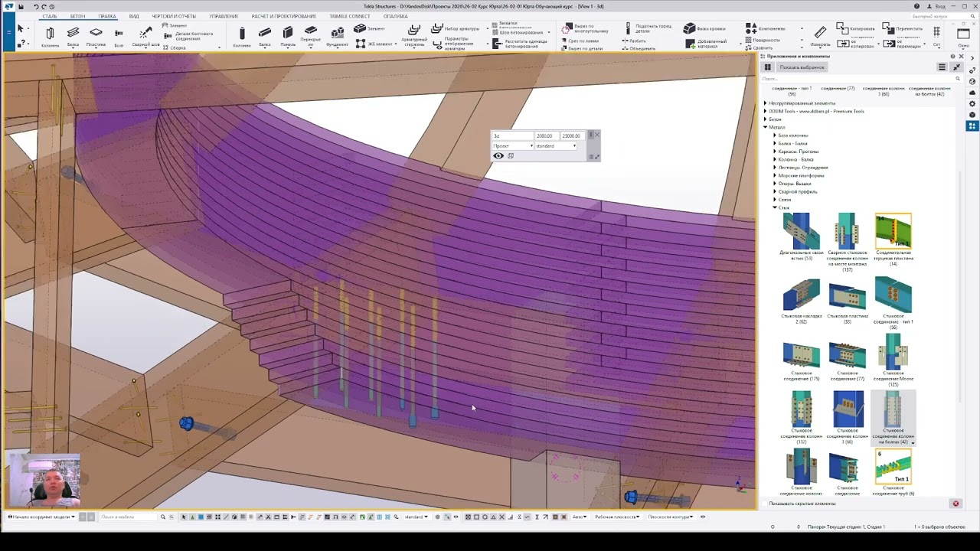Select the Перекрытие slab tool
The image size is (980, 551).
[310, 36]
